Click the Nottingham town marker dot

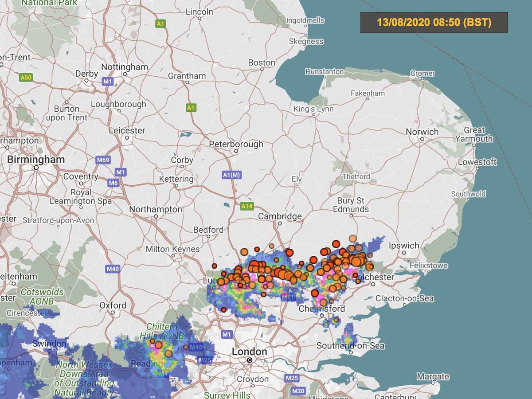125,74
